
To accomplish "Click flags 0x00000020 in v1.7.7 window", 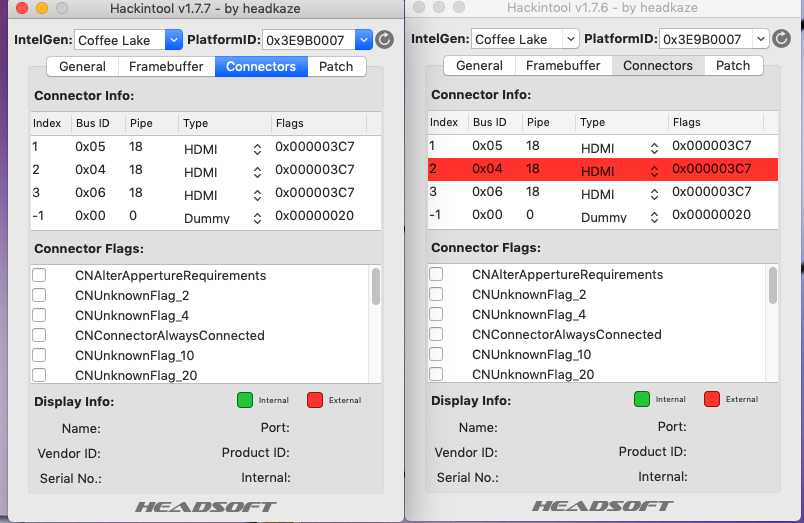I will point(314,216).
